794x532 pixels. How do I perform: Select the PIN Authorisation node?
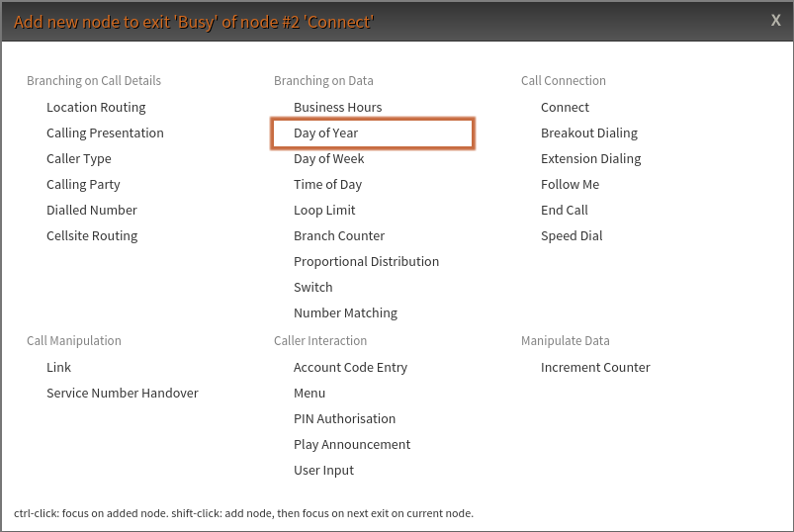344,418
